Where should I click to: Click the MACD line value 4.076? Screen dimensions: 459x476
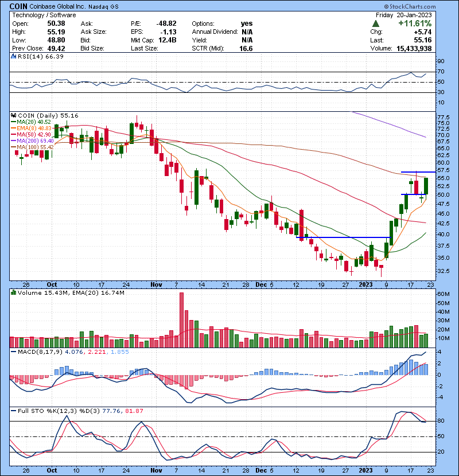74,352
